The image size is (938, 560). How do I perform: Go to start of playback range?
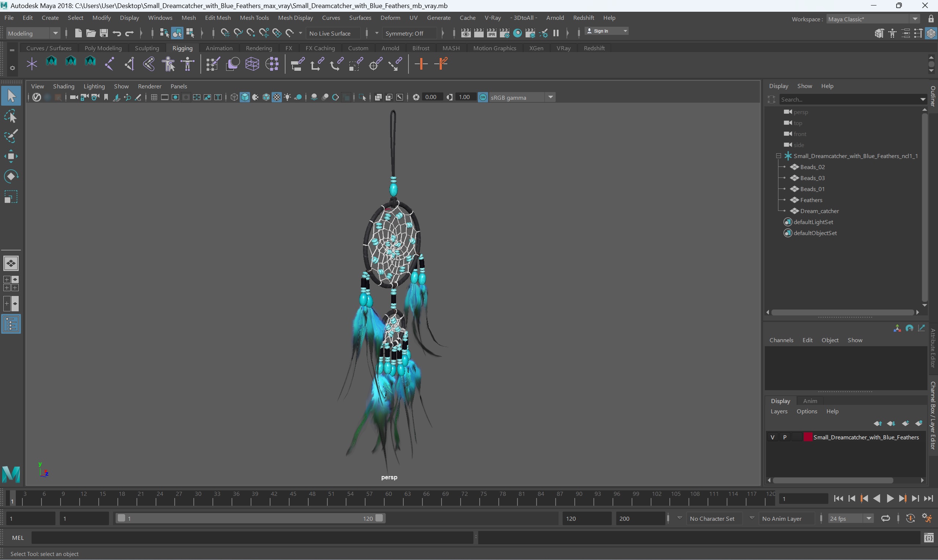[x=838, y=498]
